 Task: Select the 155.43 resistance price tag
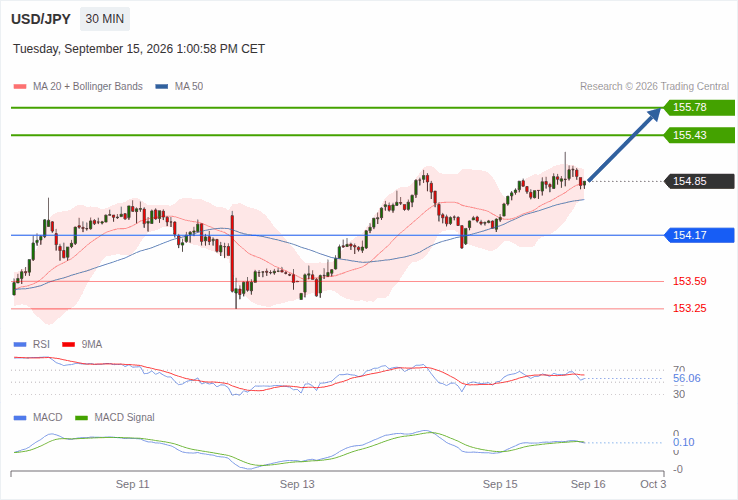click(x=699, y=135)
